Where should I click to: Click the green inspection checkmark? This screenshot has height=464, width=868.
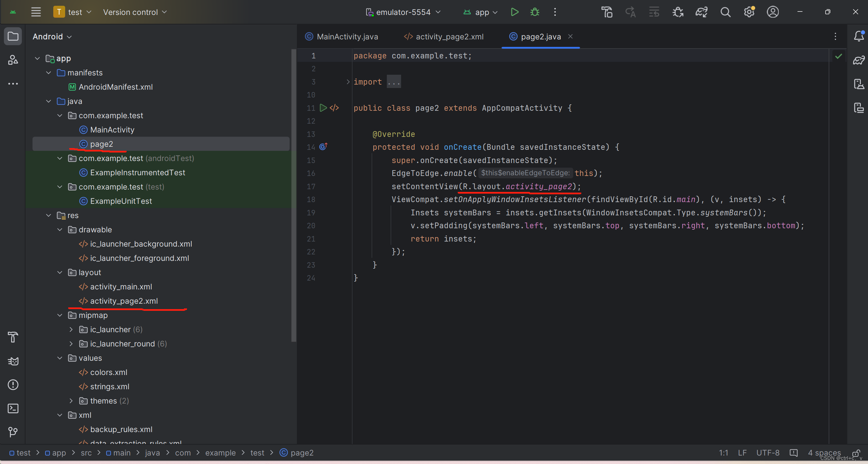point(838,56)
